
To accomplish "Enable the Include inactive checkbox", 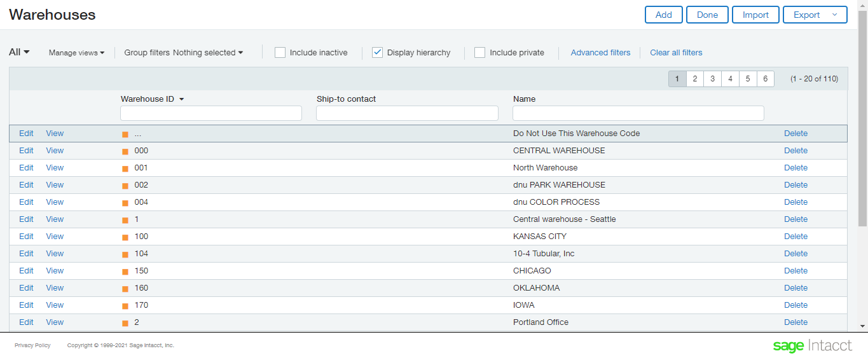I will 280,53.
